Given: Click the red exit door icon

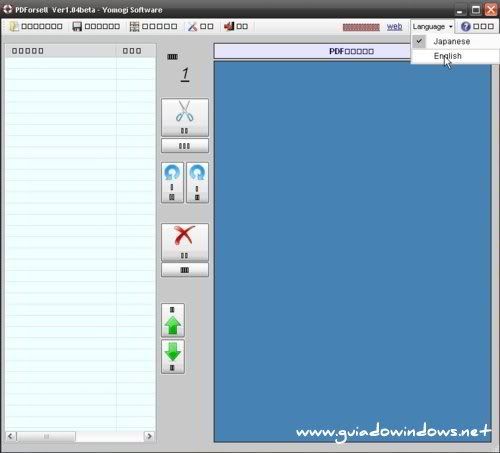Looking at the screenshot, I should point(229,26).
